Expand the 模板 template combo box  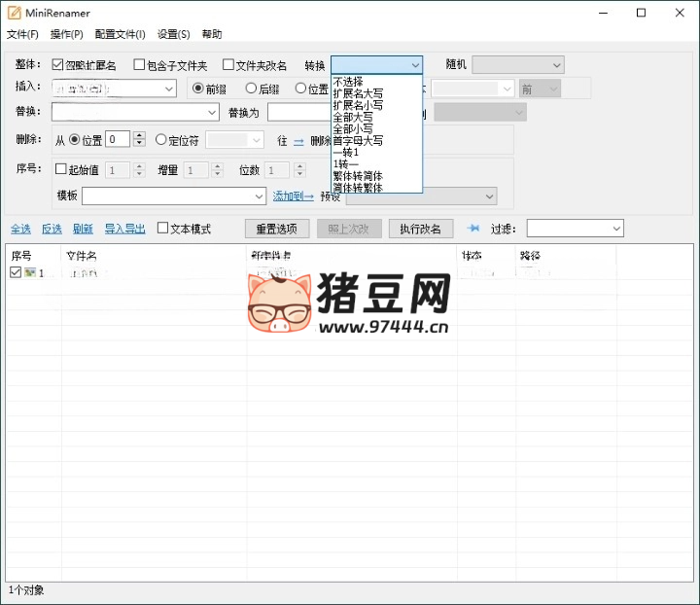pos(258,196)
